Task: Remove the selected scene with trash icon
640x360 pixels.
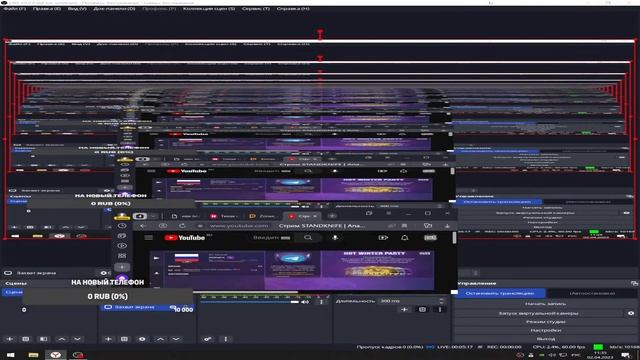Action: coord(26,339)
